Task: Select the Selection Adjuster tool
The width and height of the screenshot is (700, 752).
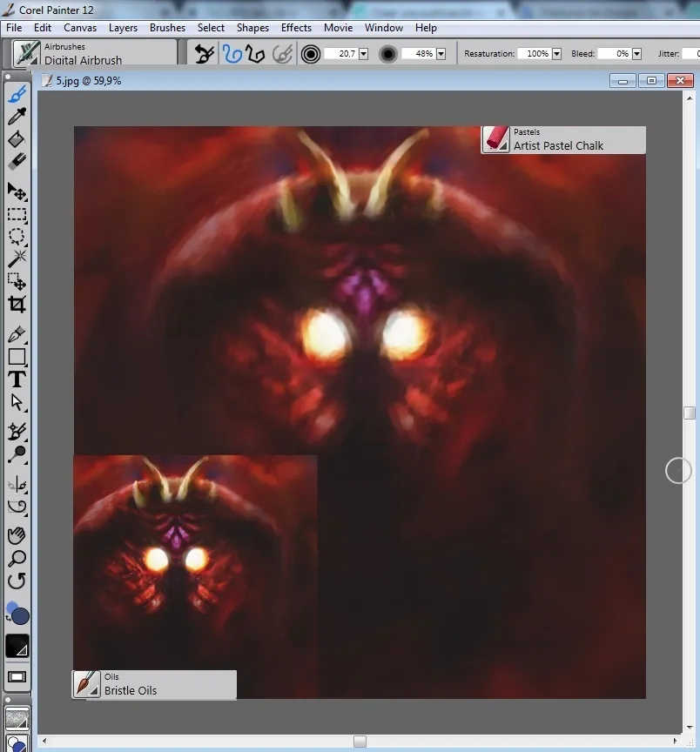Action: point(17,281)
